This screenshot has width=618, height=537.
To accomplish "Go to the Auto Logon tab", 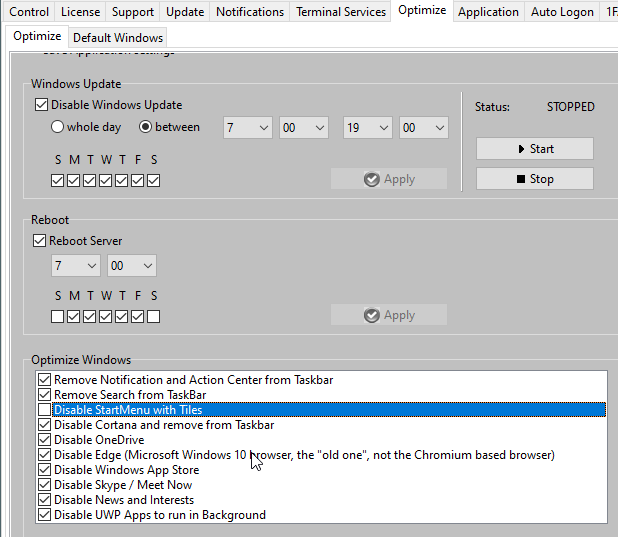I will point(560,12).
